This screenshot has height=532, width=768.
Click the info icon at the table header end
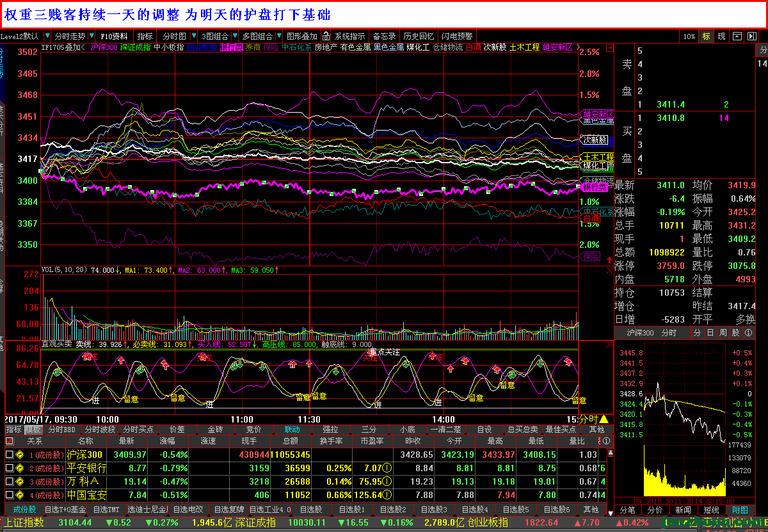[x=606, y=441]
